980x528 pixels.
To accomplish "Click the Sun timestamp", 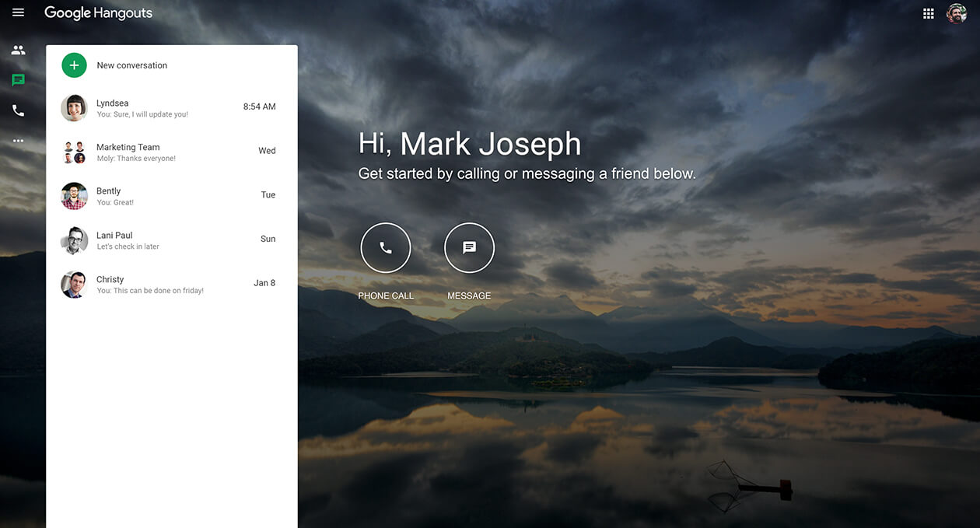I will pos(268,239).
